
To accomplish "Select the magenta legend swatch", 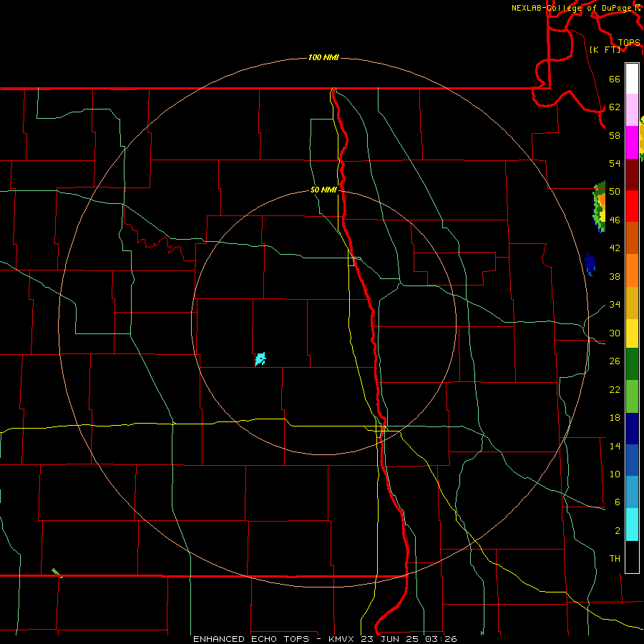I will (x=632, y=142).
